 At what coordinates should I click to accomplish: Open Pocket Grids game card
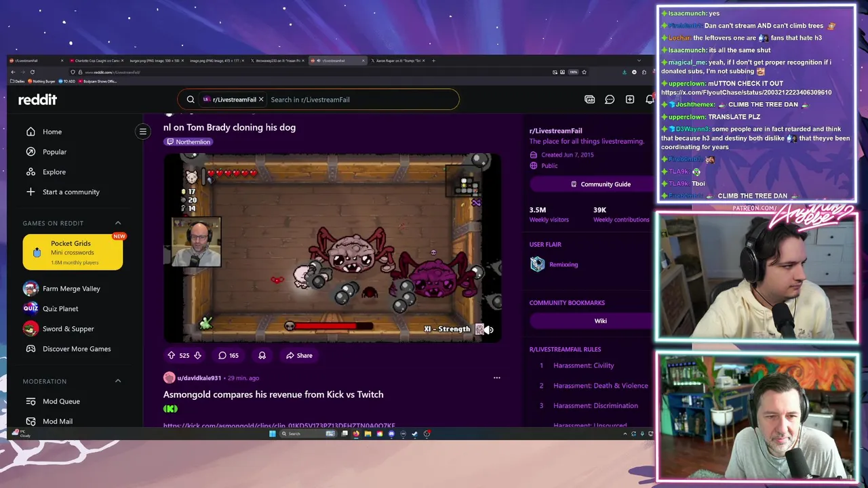point(73,252)
